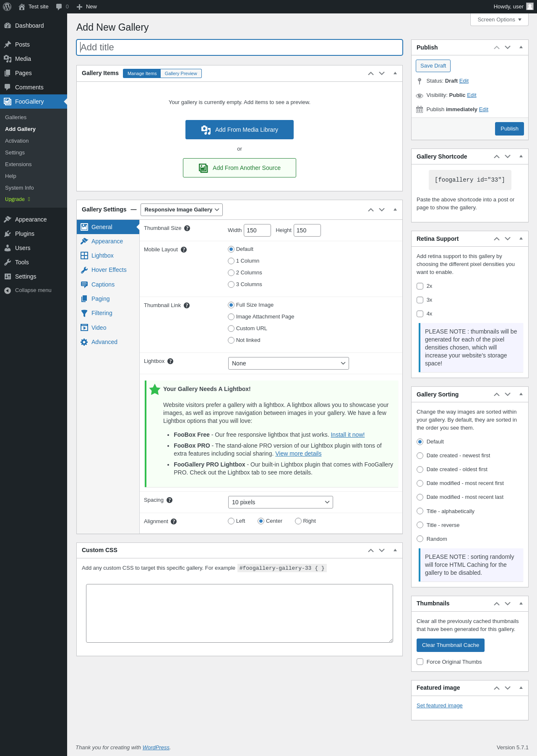Switch to Gallery Preview tab
The width and height of the screenshot is (537, 756).
(x=181, y=73)
